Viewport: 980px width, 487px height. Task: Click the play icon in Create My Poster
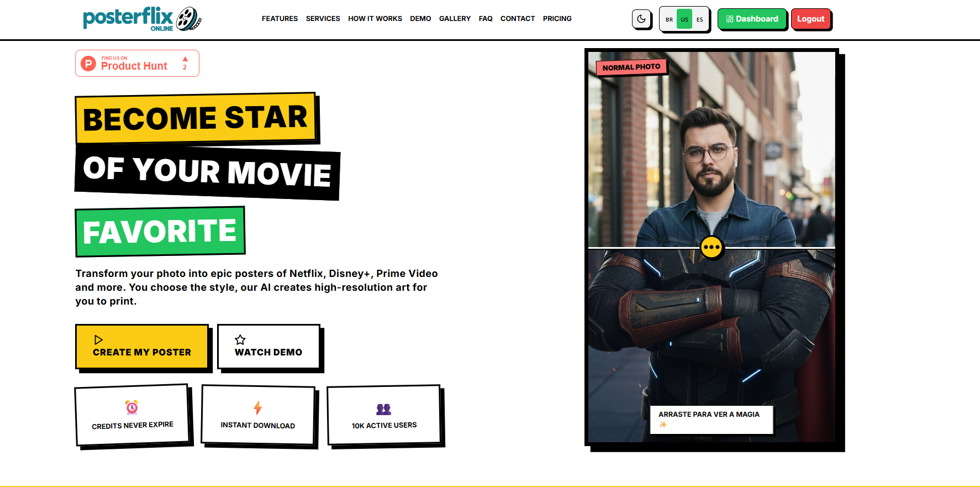point(98,340)
